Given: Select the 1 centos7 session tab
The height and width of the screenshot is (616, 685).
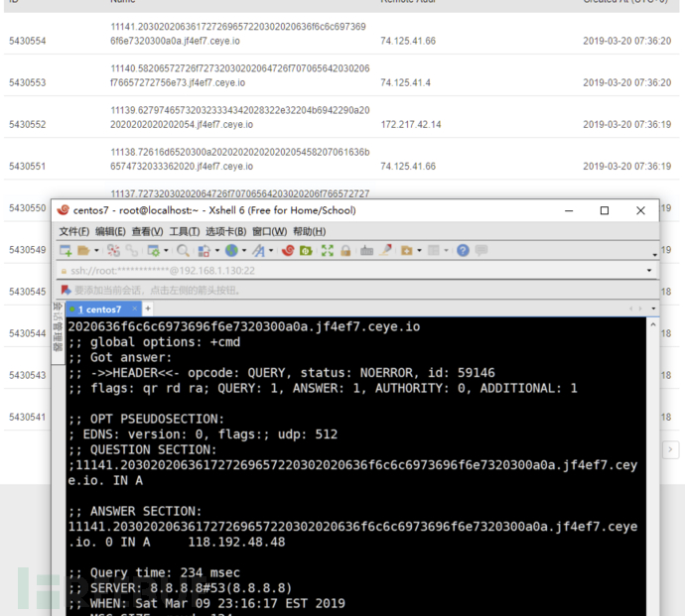Looking at the screenshot, I should (99, 309).
